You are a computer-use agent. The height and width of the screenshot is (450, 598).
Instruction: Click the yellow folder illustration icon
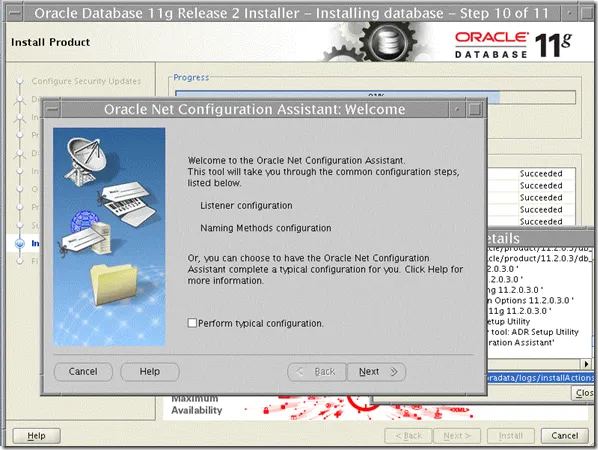point(113,284)
